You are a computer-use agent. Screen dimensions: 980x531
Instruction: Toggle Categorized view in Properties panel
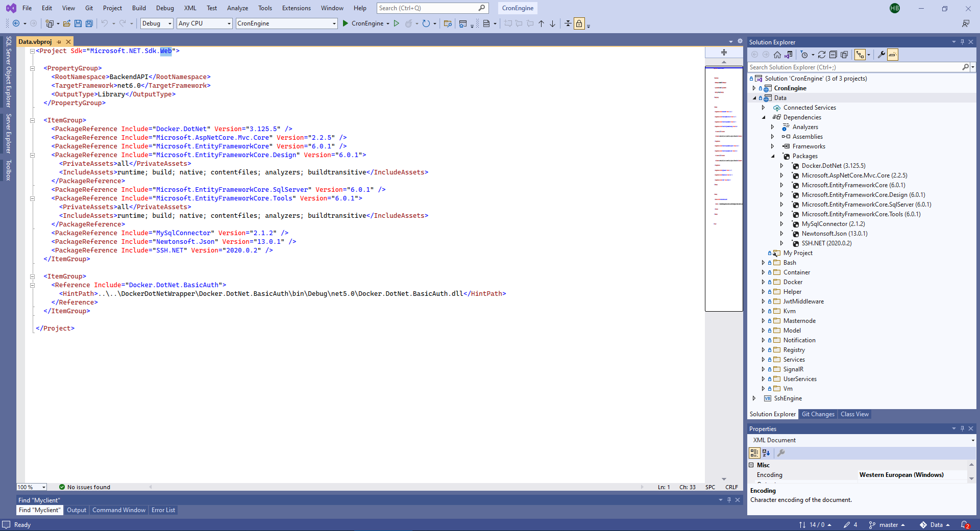pyautogui.click(x=754, y=453)
